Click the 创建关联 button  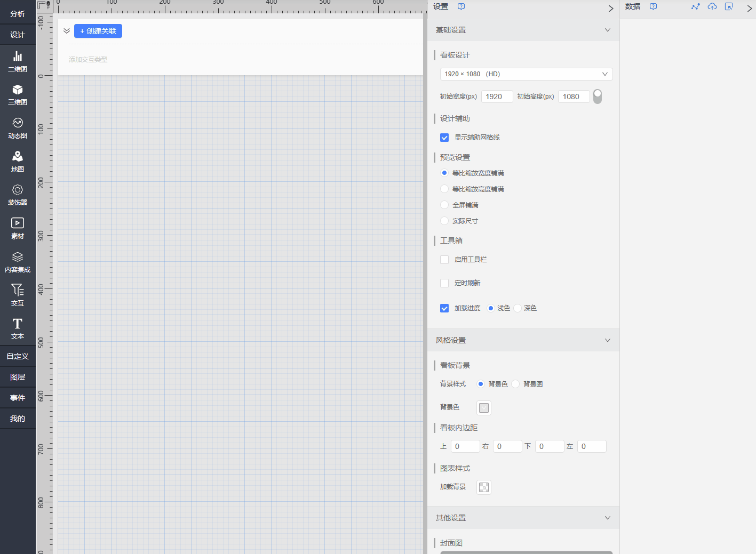(98, 31)
